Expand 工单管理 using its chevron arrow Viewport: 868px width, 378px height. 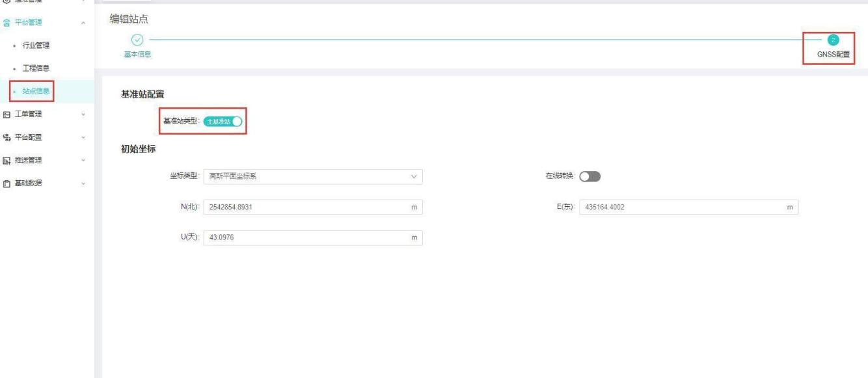tap(83, 115)
